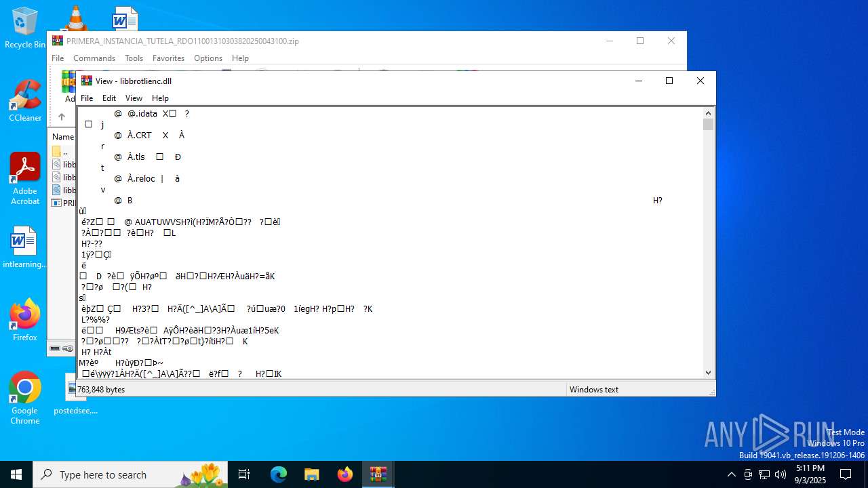Image resolution: width=868 pixels, height=488 pixels.
Task: Open Recycle Bin desktop icon
Action: [25, 28]
